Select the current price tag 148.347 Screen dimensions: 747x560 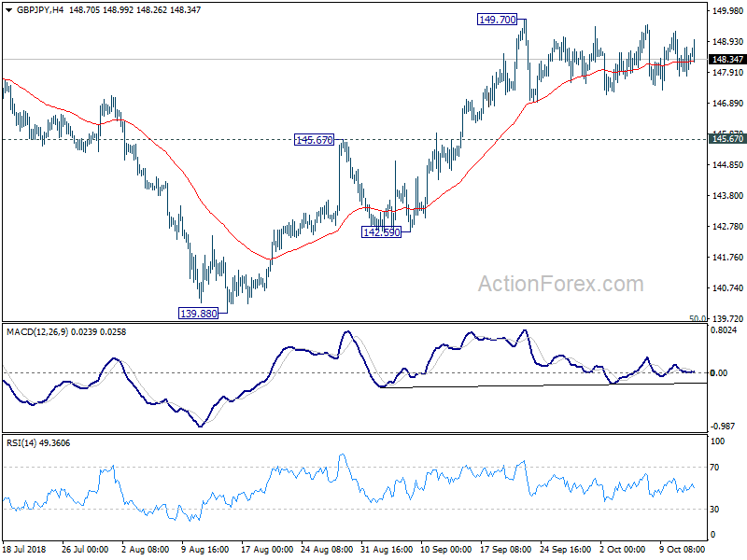727,59
